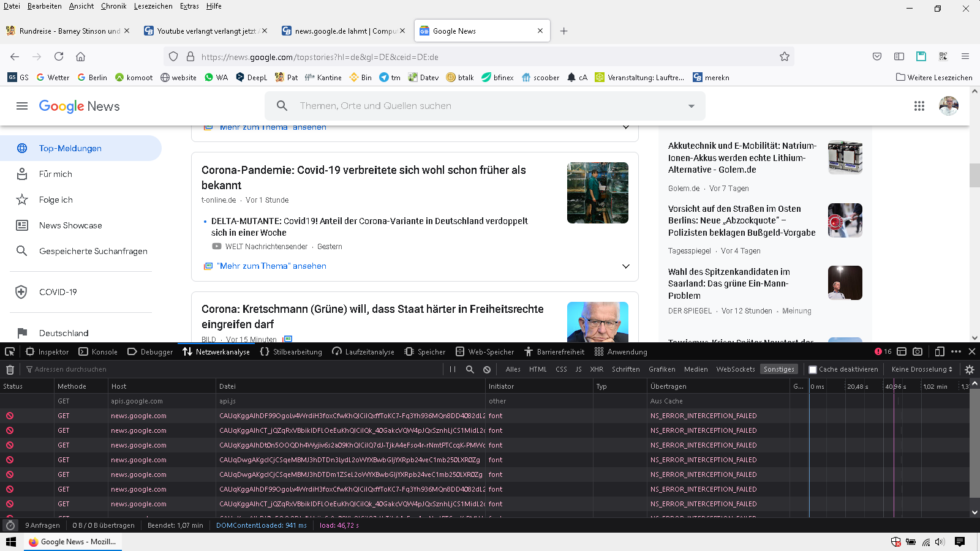The height and width of the screenshot is (551, 980).
Task: Show the error count badge details
Action: [883, 351]
